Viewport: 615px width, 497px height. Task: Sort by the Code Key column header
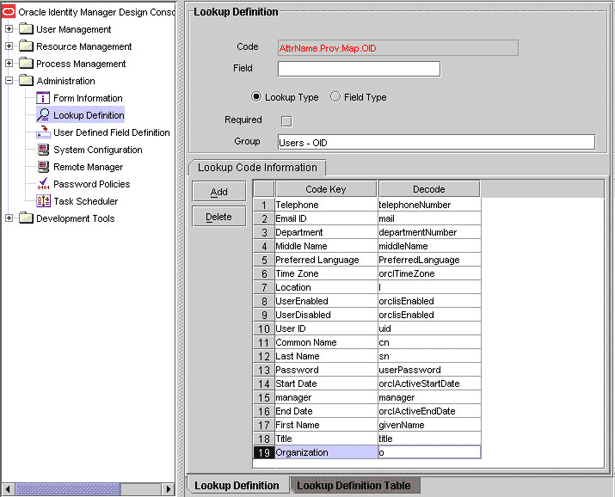tap(326, 189)
